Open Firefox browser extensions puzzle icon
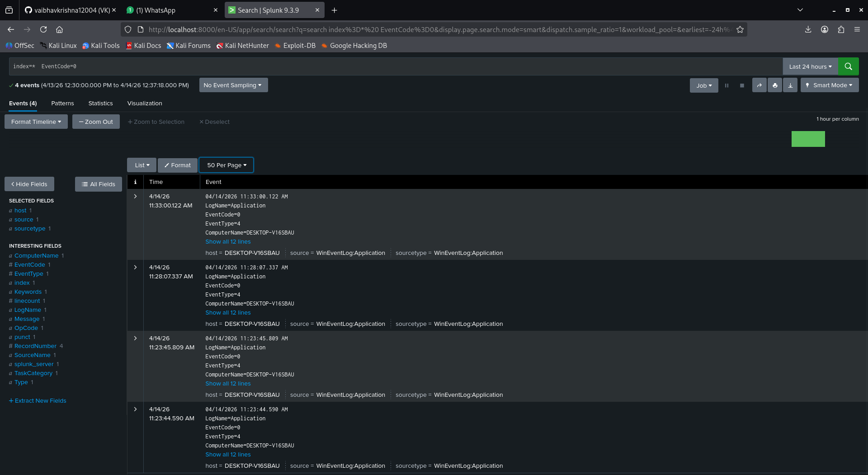 [x=841, y=29]
